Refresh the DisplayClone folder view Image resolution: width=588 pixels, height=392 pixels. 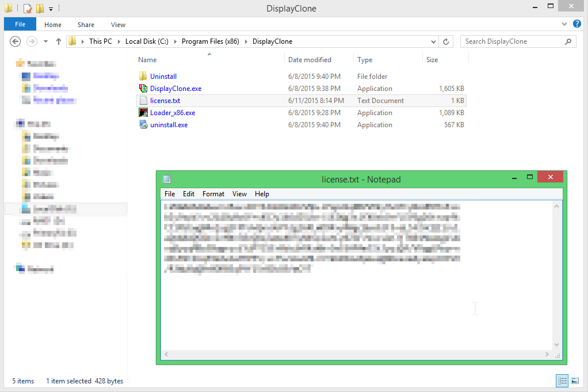point(446,41)
